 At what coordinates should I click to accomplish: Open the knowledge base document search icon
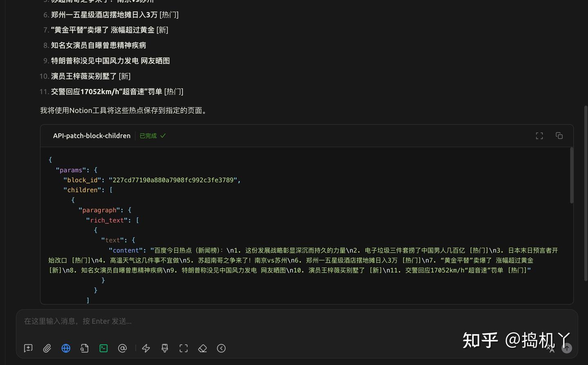coord(85,348)
